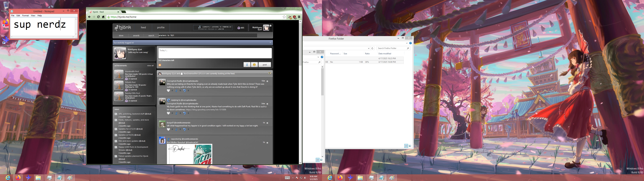644x181 pixels.
Task: Switch Firefox Folder to large icons view
Action: pos(410,146)
